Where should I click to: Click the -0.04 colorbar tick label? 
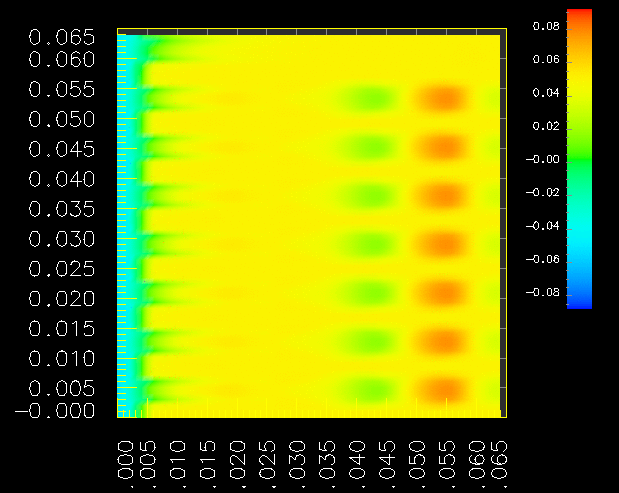[541, 226]
